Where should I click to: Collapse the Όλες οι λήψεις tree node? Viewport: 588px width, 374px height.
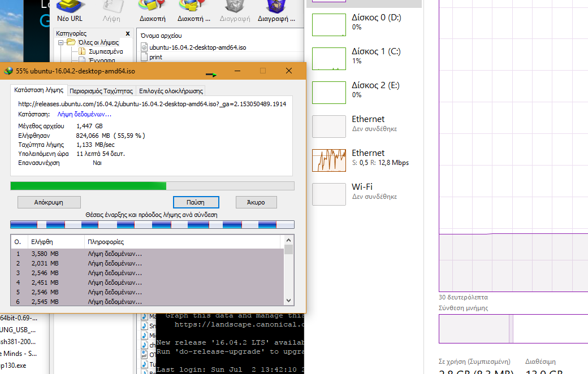coord(60,43)
